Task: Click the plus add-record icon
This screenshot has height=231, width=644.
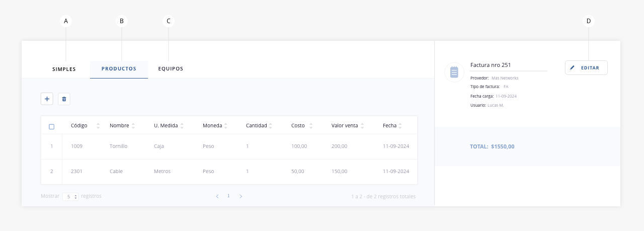Action: [47, 99]
